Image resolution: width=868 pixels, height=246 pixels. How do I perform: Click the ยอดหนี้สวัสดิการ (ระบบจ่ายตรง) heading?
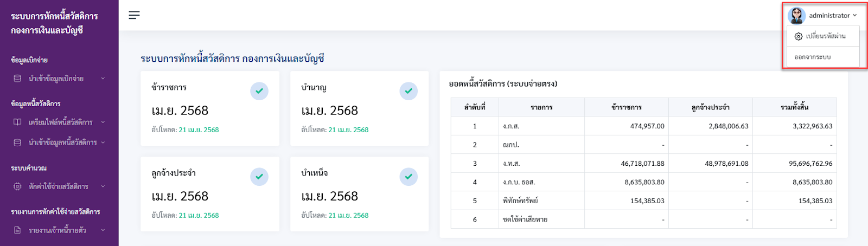503,84
